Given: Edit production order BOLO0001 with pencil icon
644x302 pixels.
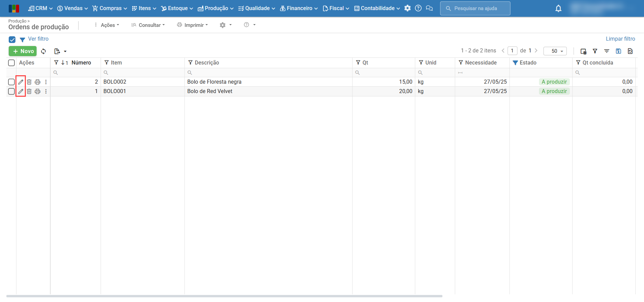Looking at the screenshot, I should click(21, 91).
